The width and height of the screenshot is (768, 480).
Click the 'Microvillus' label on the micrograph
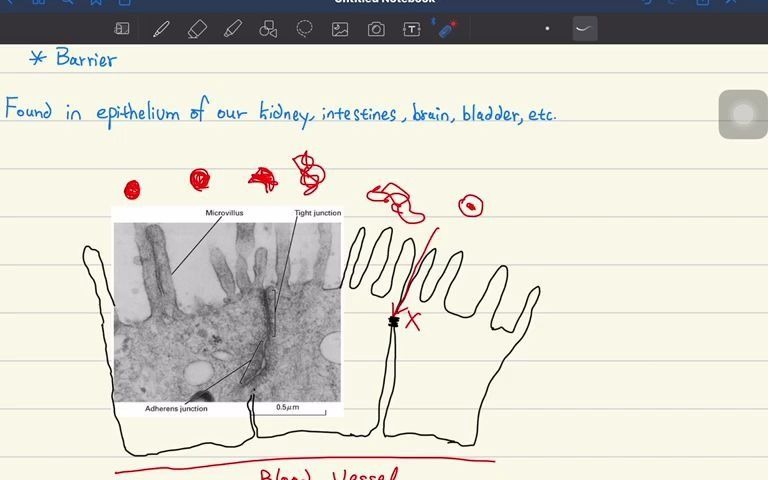pyautogui.click(x=224, y=213)
